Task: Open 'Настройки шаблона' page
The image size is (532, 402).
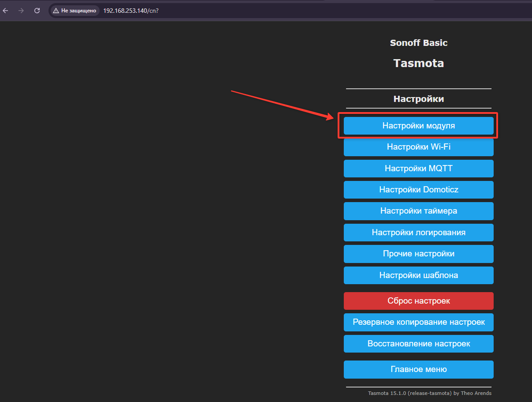Action: (x=419, y=275)
